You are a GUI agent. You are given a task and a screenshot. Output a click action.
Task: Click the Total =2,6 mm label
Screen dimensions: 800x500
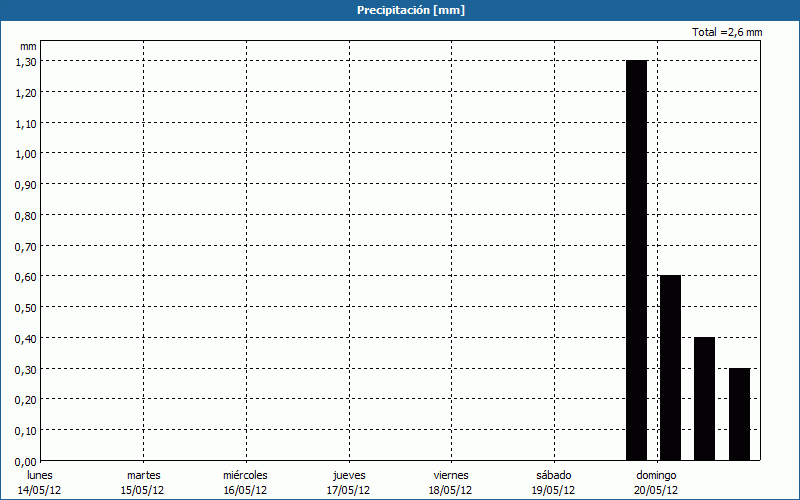coord(727,33)
